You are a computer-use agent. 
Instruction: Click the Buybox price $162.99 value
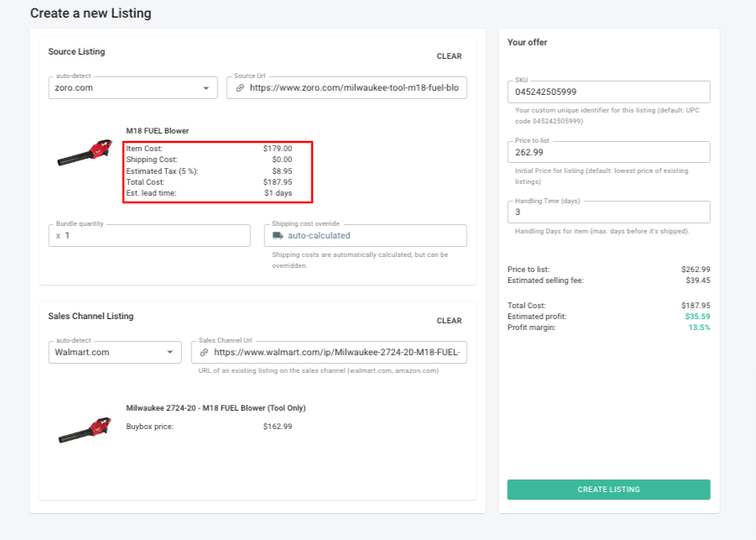277,427
